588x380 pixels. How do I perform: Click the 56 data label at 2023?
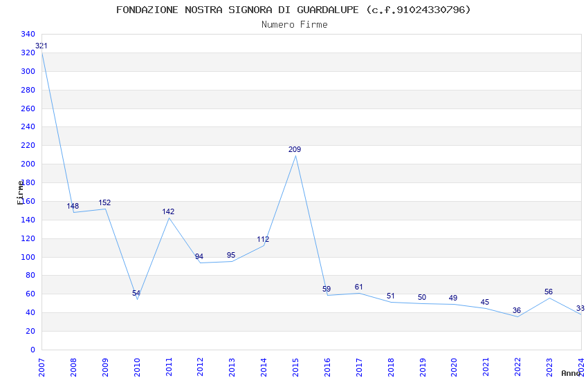click(x=549, y=292)
